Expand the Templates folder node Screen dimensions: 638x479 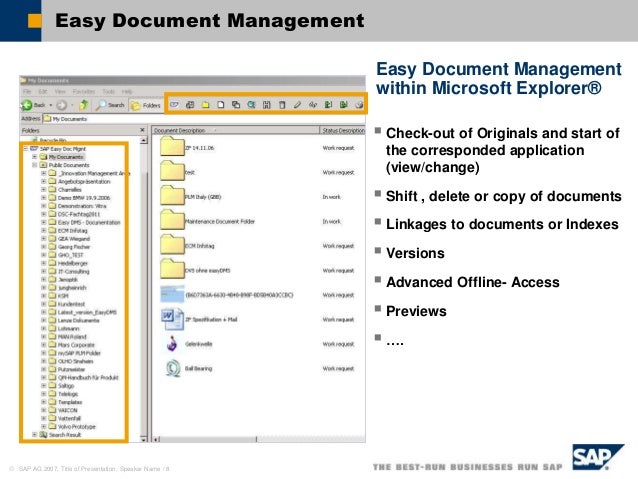tap(43, 402)
